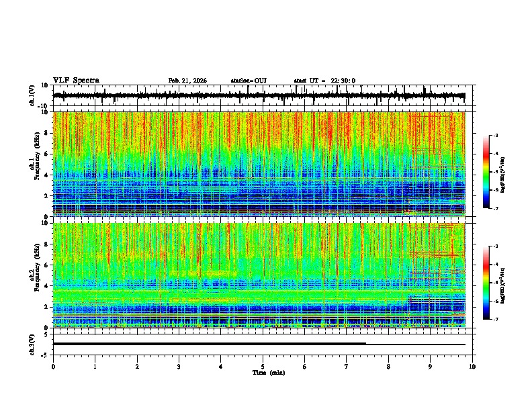Viewport: 532px width, 411px height.
Task: Click the "ch.3(V)" axis label
Action: (x=32, y=345)
